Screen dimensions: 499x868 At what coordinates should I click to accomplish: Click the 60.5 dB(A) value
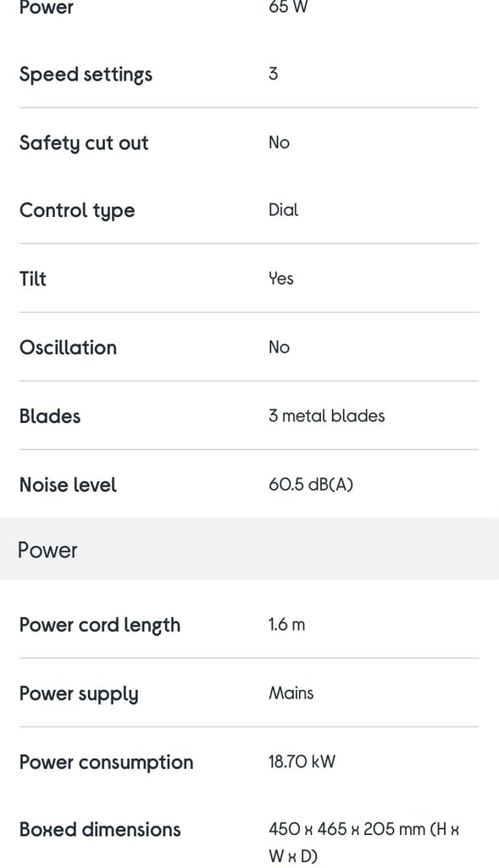311,485
